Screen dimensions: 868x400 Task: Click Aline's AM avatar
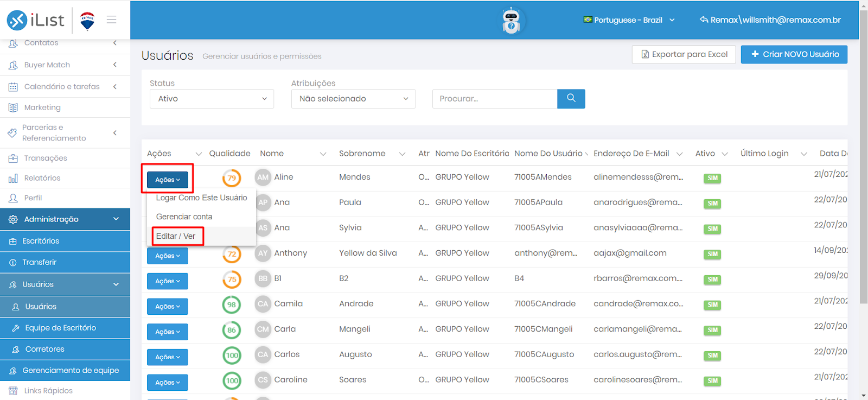263,177
